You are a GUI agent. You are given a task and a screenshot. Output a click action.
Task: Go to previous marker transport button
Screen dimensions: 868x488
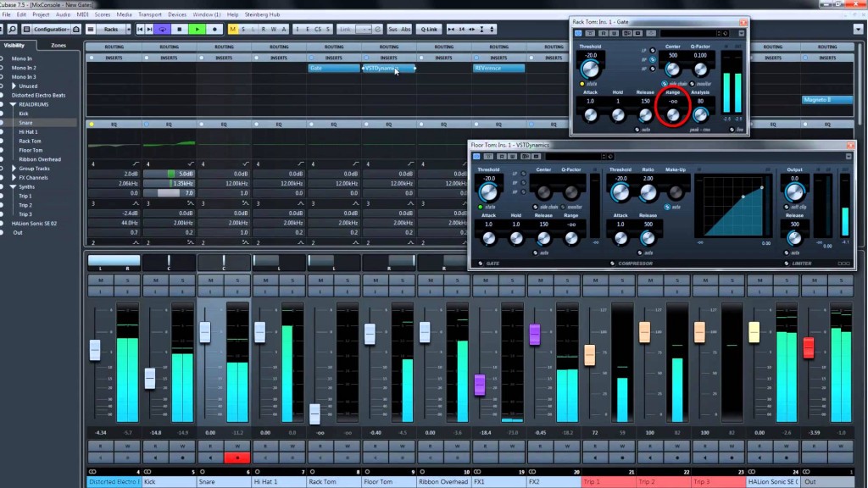click(x=140, y=30)
